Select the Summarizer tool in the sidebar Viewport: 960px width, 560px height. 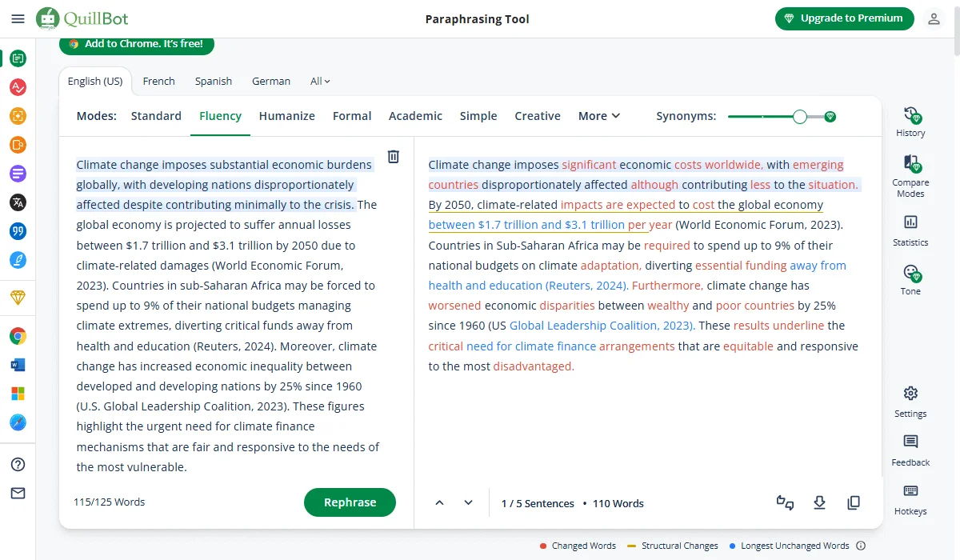(18, 174)
